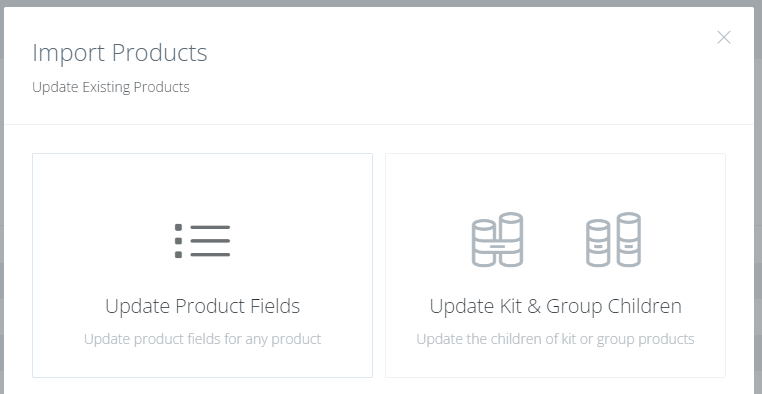The height and width of the screenshot is (394, 762).
Task: Click the top bullet square of list icon
Action: point(178,227)
